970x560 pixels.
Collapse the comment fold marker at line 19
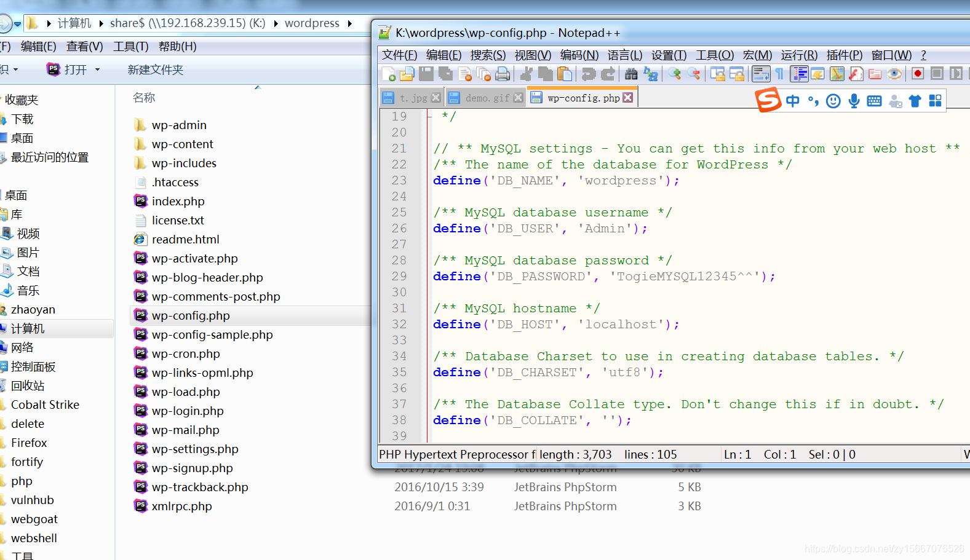click(x=429, y=116)
